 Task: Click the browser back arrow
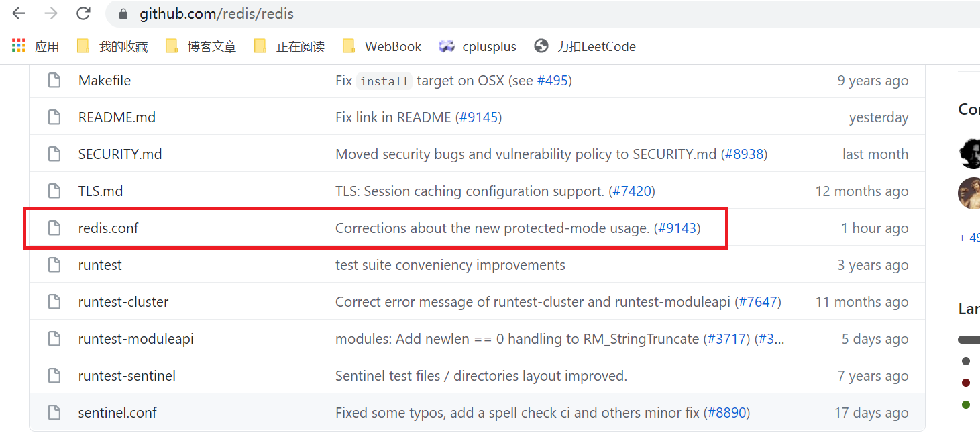click(x=19, y=13)
